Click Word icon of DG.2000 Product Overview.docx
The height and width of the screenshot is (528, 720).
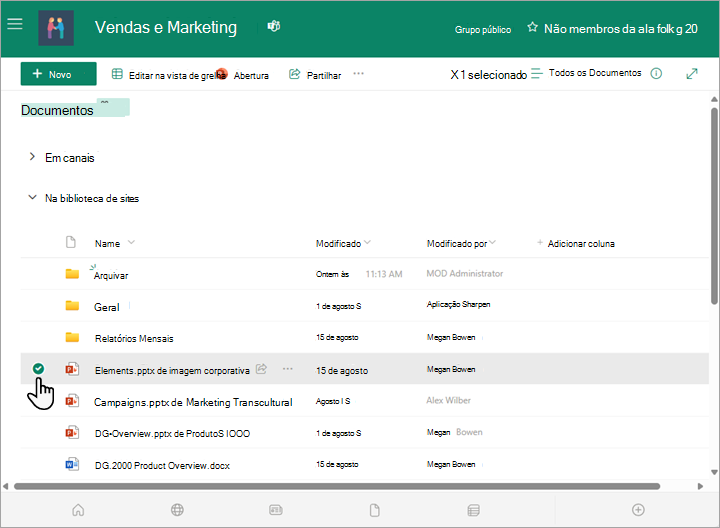pyautogui.click(x=72, y=464)
